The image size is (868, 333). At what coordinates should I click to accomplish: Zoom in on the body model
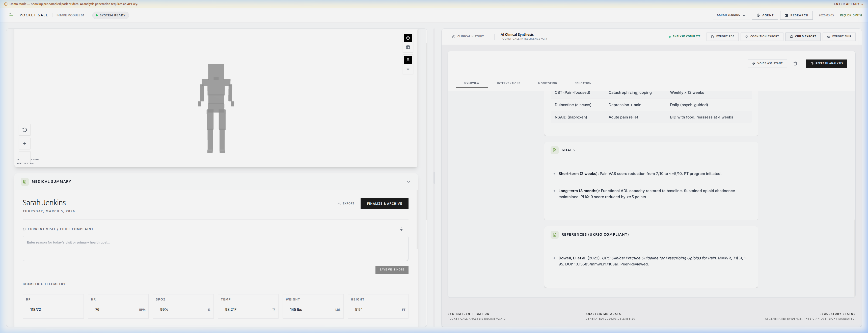[x=24, y=143]
